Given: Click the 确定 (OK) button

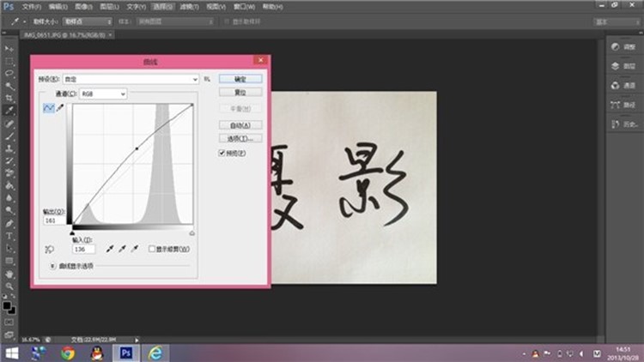Looking at the screenshot, I should 234,79.
